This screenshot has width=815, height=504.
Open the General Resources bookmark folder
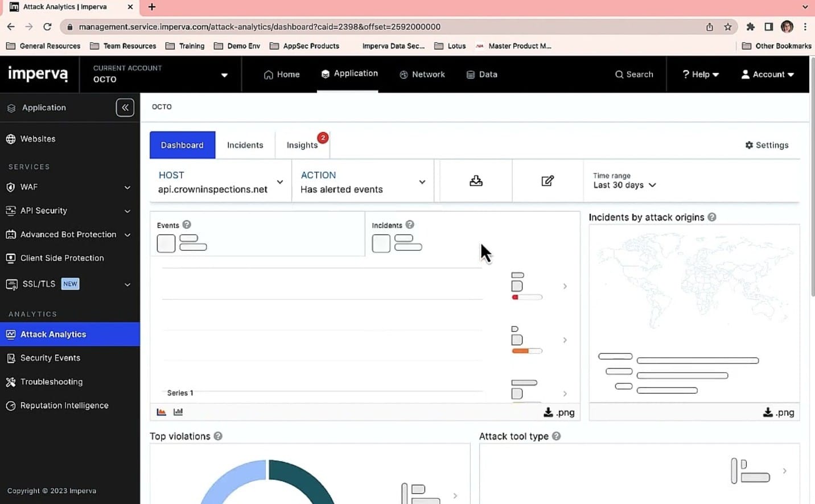click(43, 46)
